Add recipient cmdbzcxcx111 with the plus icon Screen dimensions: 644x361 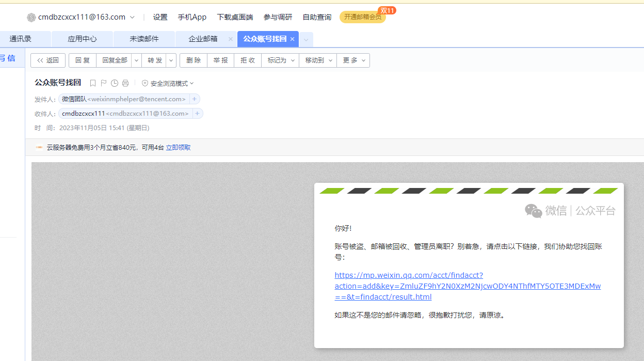[198, 114]
